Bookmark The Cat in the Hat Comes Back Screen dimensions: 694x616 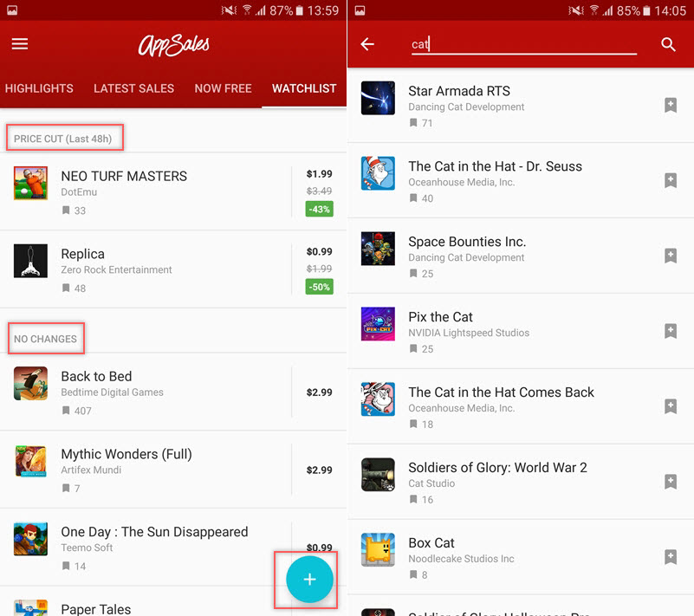coord(671,406)
